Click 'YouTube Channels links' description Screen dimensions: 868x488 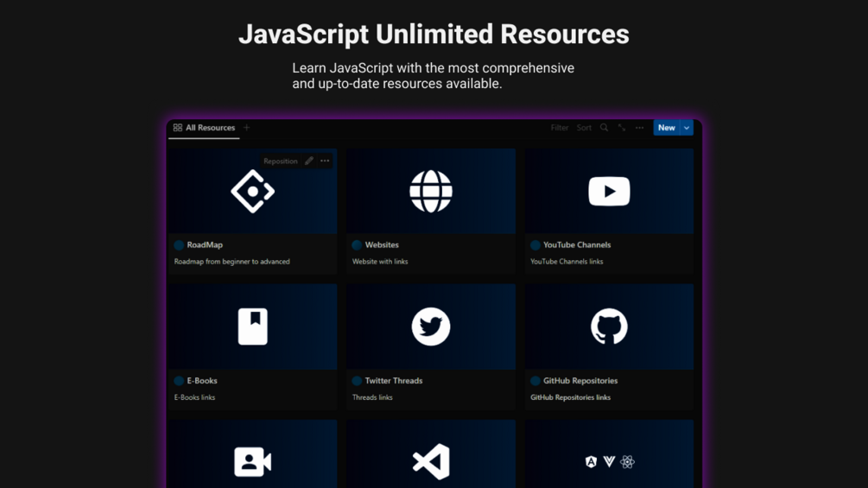click(567, 262)
